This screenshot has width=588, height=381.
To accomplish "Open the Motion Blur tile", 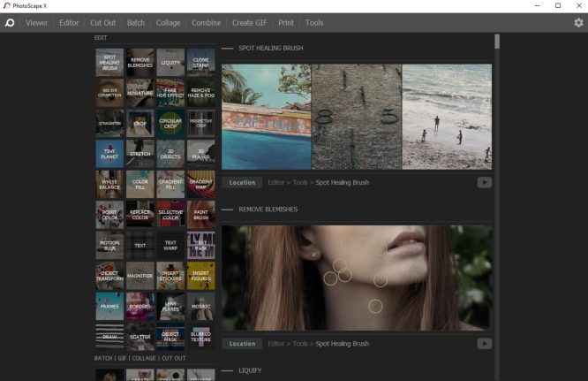I will [x=109, y=246].
